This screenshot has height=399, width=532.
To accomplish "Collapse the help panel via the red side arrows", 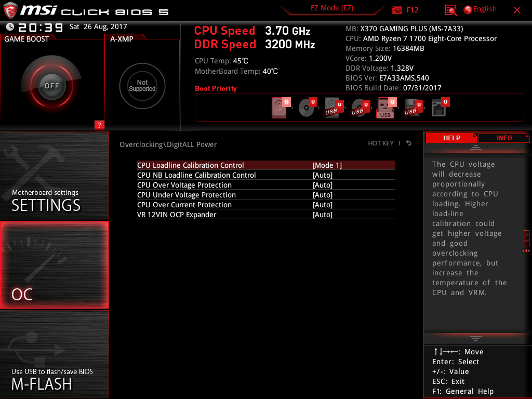I will (526, 251).
